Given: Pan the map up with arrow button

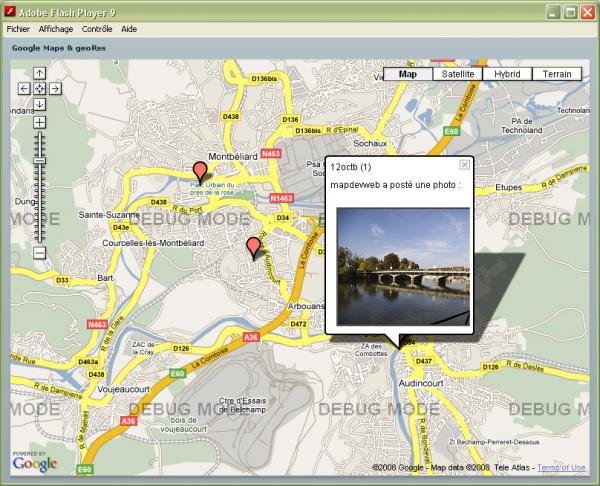Looking at the screenshot, I should click(39, 73).
